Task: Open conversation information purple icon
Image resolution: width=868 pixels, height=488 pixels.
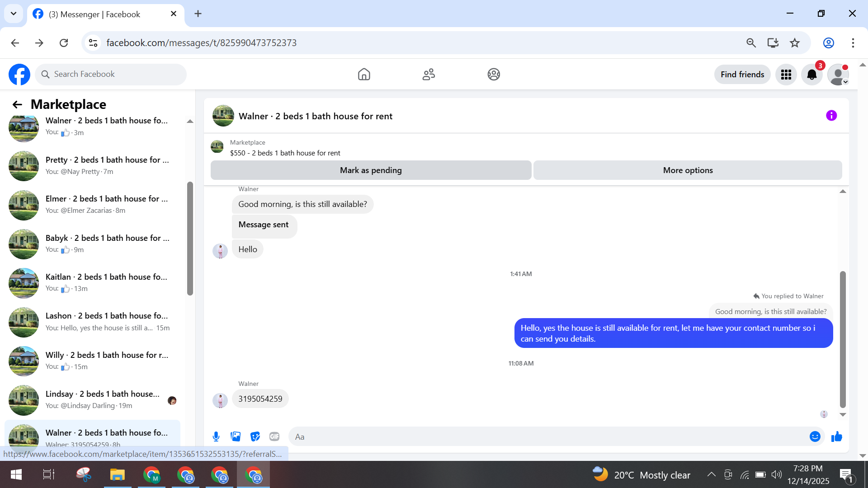Action: (831, 116)
